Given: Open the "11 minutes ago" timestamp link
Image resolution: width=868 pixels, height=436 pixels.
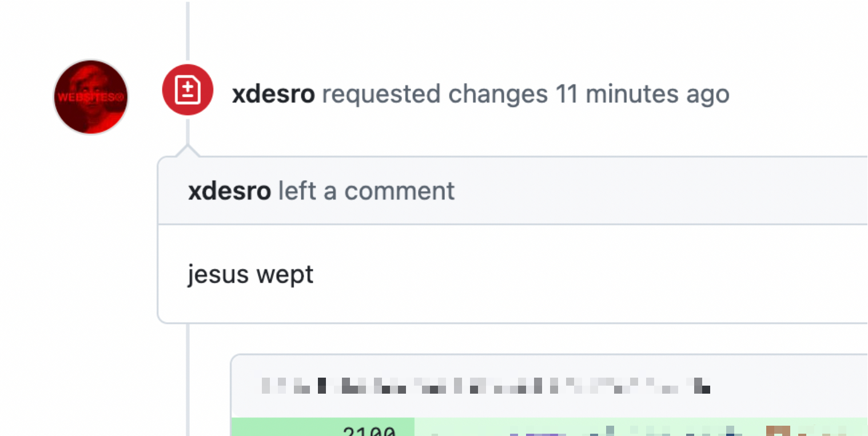Looking at the screenshot, I should pyautogui.click(x=643, y=94).
